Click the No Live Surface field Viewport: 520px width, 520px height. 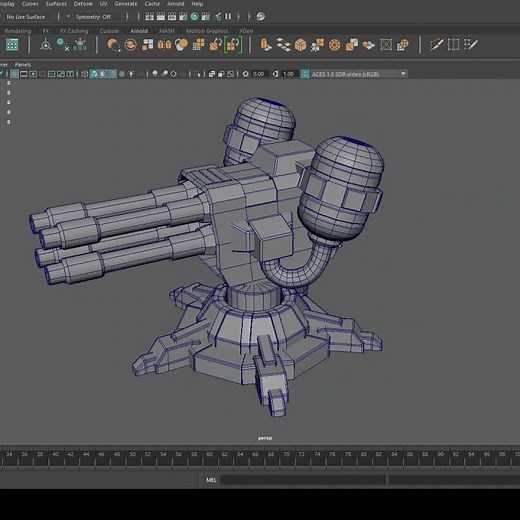coord(26,17)
